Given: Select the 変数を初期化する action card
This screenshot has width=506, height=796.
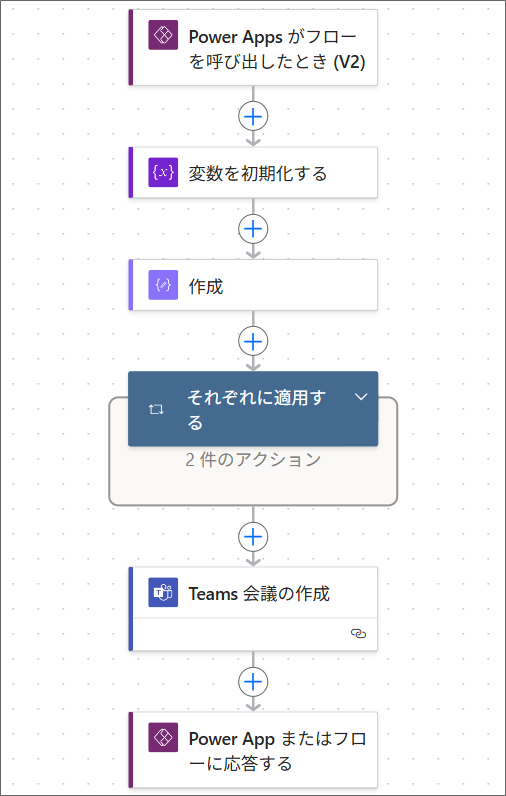Looking at the screenshot, I should 253,173.
